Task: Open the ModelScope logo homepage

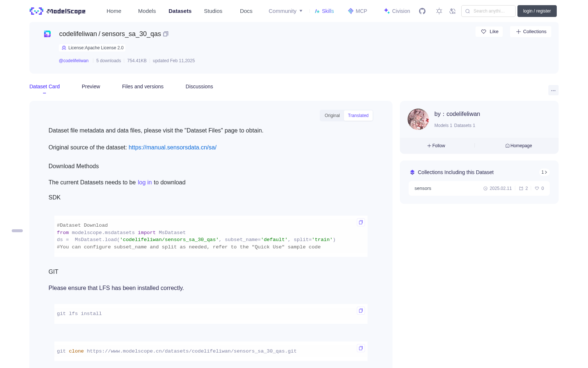Action: tap(58, 11)
